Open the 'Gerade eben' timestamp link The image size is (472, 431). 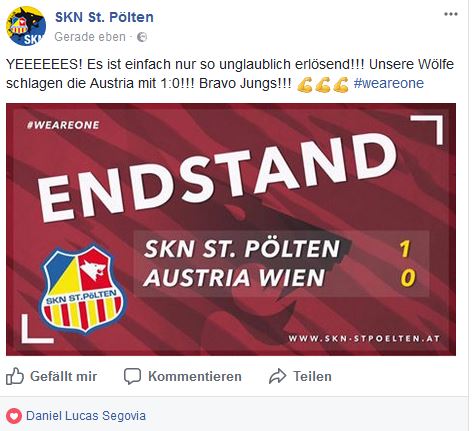coord(90,37)
